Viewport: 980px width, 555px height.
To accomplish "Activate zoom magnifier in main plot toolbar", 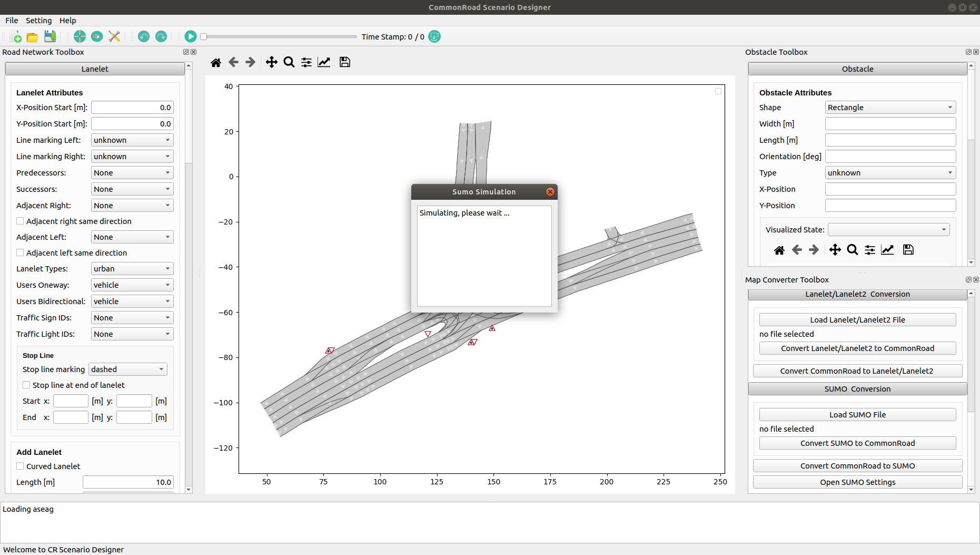I will pyautogui.click(x=289, y=63).
